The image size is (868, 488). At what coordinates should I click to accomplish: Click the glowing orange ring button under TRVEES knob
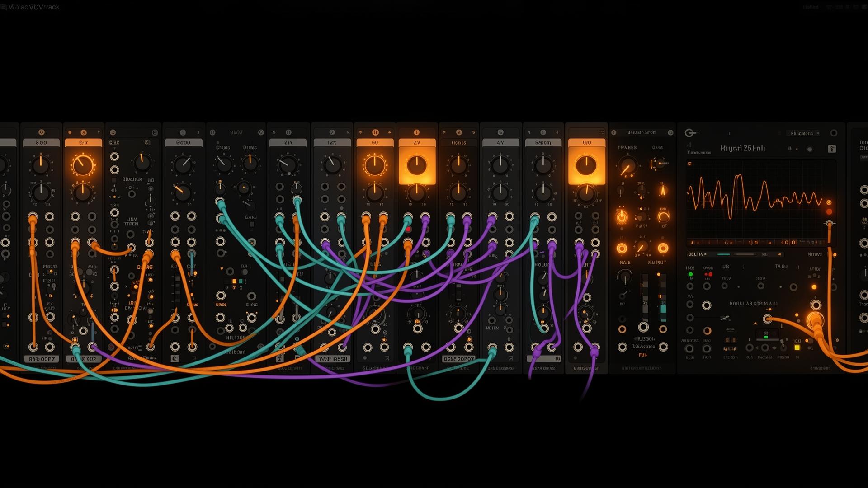tap(622, 217)
